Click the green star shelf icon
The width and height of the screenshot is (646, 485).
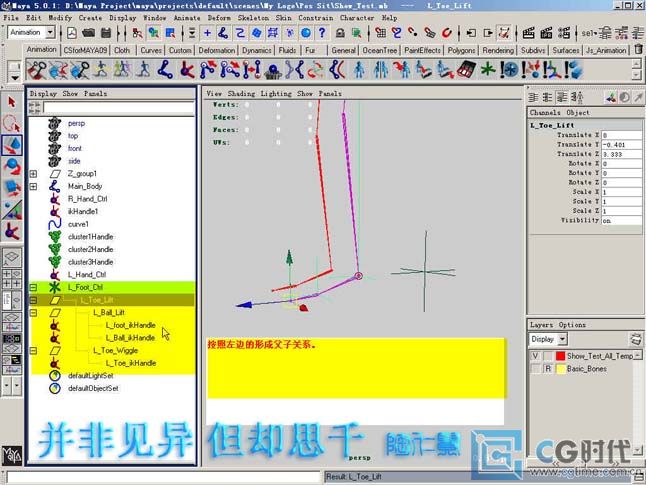[x=488, y=69]
